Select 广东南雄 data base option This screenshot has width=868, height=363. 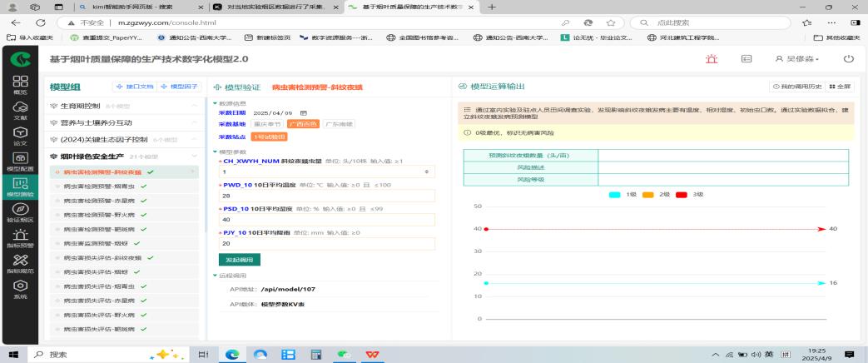coord(339,124)
